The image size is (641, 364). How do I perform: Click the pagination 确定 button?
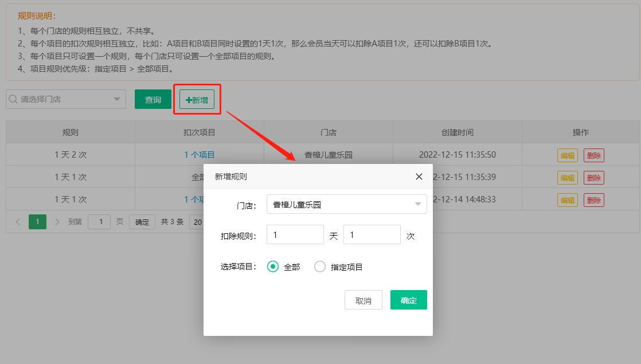(142, 222)
